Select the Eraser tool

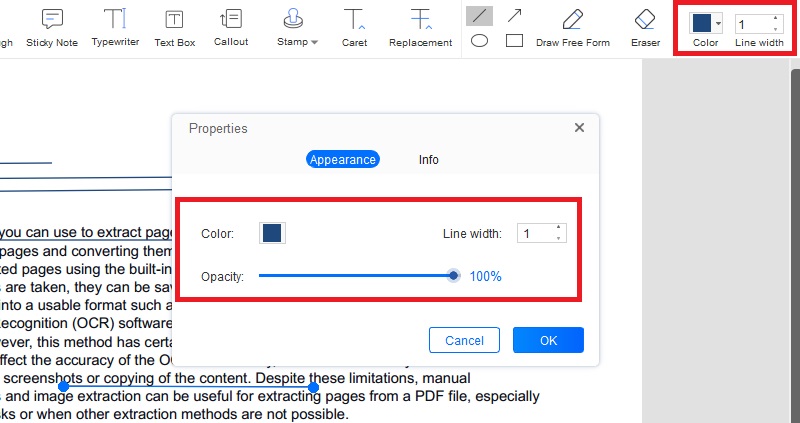coord(645,29)
